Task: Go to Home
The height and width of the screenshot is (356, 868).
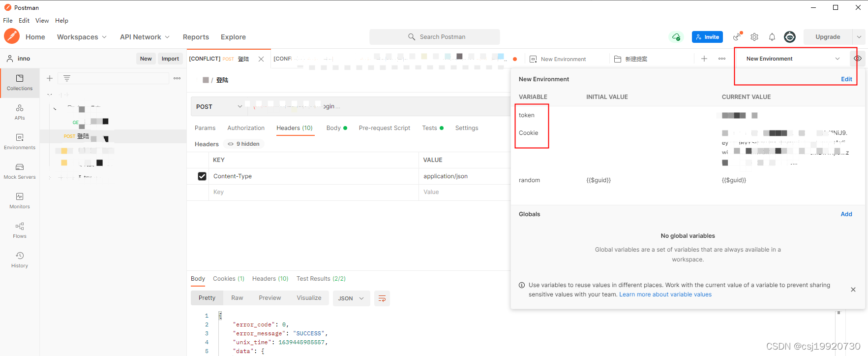Action: tap(35, 37)
